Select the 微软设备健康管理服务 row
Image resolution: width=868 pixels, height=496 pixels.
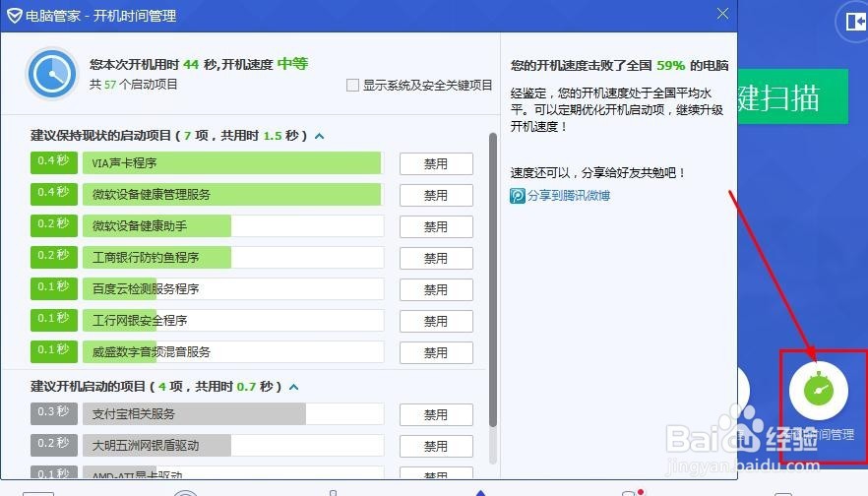[233, 195]
